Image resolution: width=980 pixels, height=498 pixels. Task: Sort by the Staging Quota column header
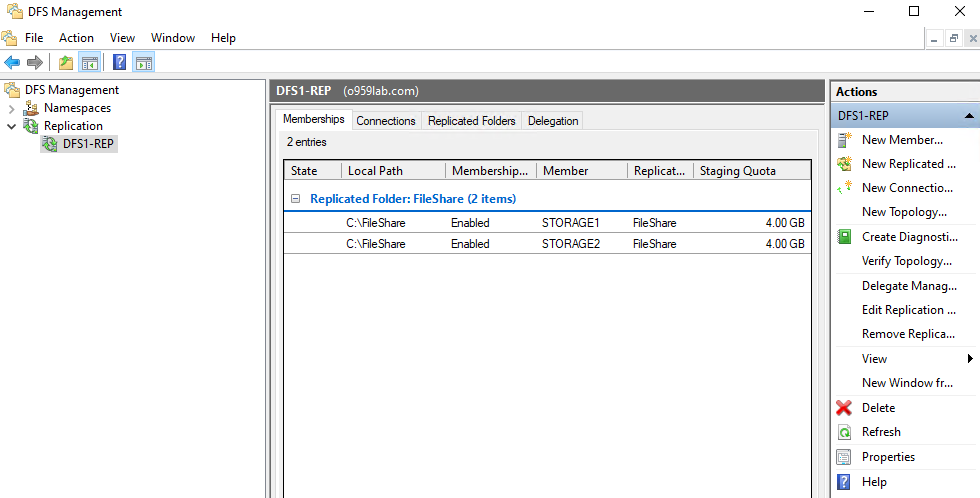coord(752,171)
